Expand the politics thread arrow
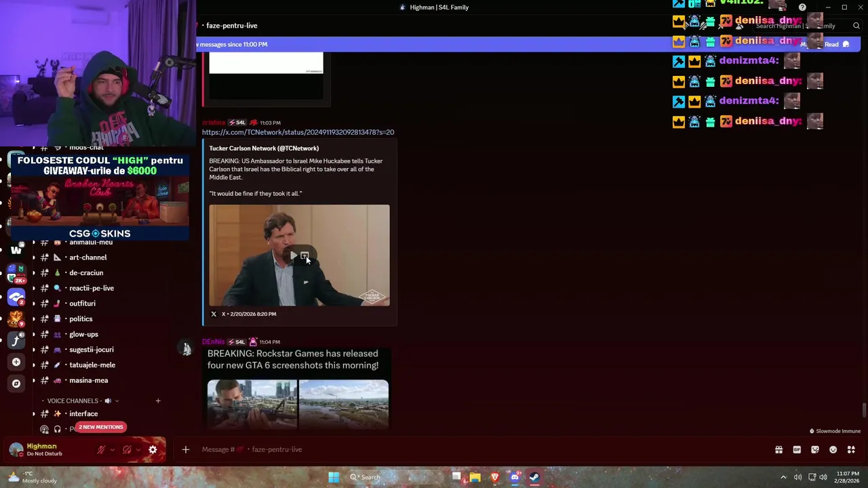 click(34, 319)
